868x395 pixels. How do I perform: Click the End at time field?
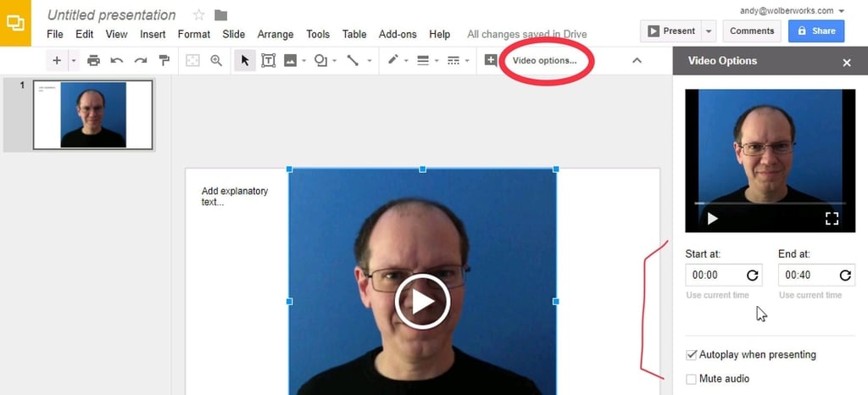tap(816, 275)
